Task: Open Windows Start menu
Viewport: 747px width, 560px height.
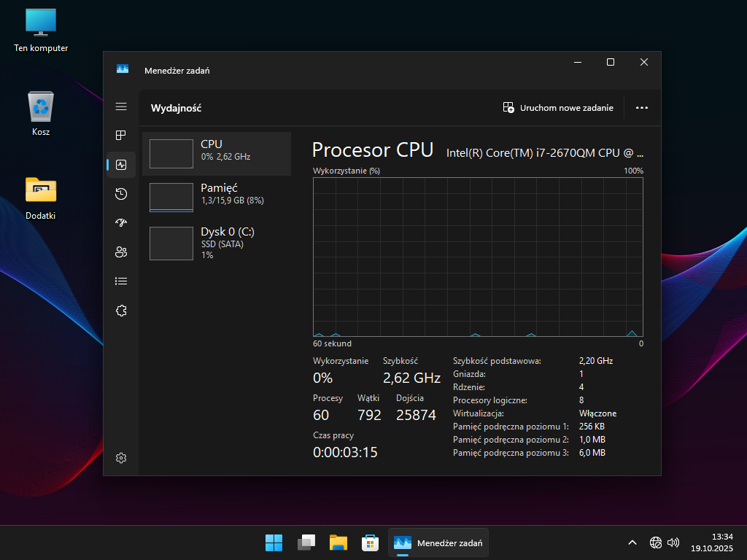Action: pyautogui.click(x=274, y=542)
